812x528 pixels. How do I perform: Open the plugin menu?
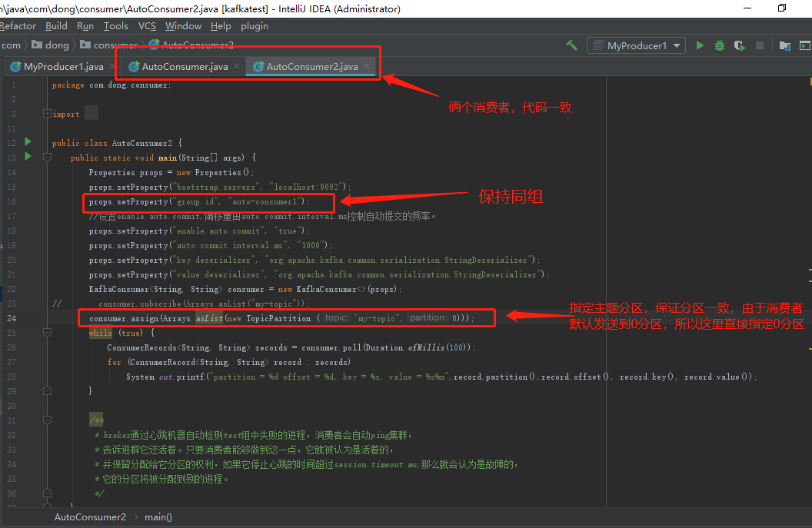(x=255, y=26)
